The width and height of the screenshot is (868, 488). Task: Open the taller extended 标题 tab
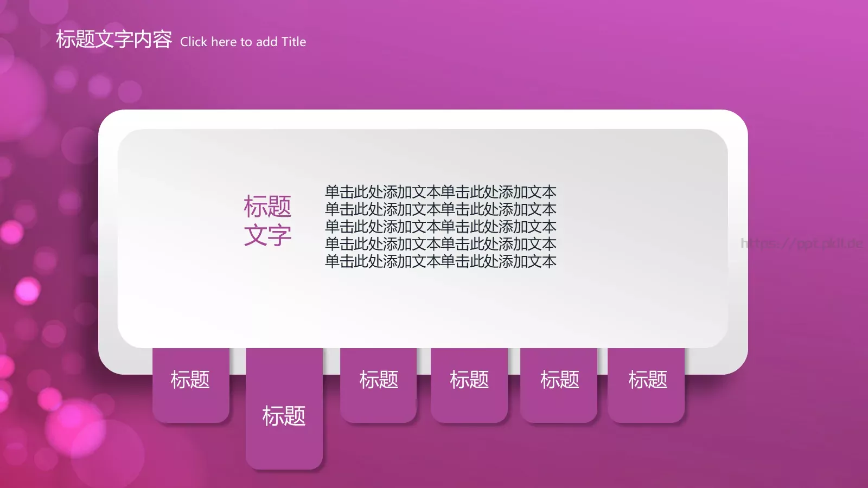pos(284,409)
